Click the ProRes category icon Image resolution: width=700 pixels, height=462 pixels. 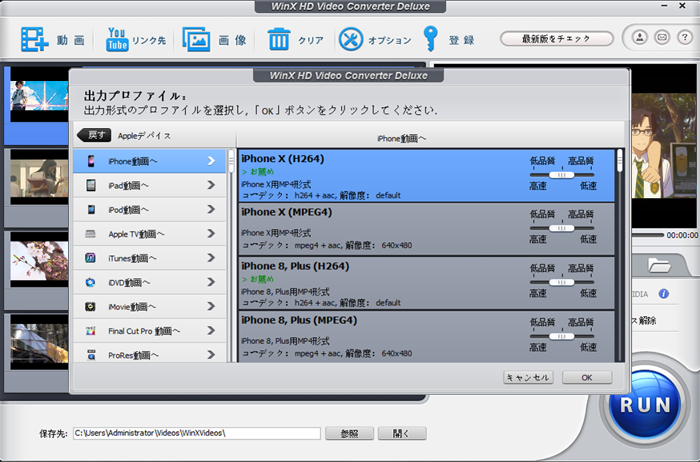(x=91, y=355)
